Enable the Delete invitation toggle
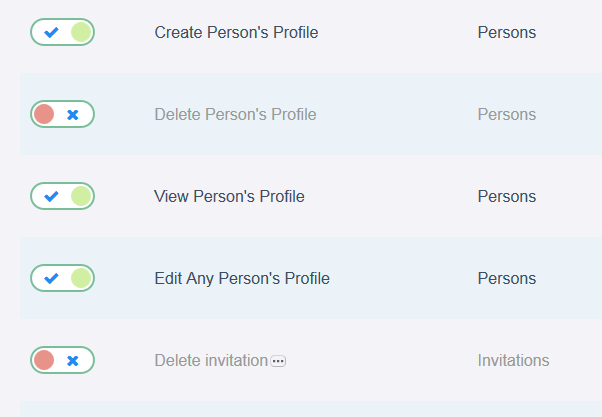 click(62, 360)
